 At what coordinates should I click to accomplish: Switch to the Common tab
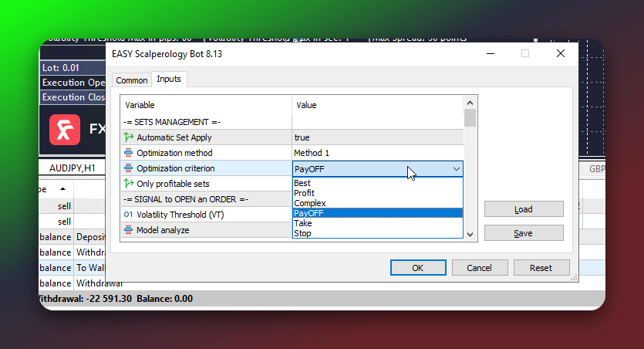click(131, 80)
